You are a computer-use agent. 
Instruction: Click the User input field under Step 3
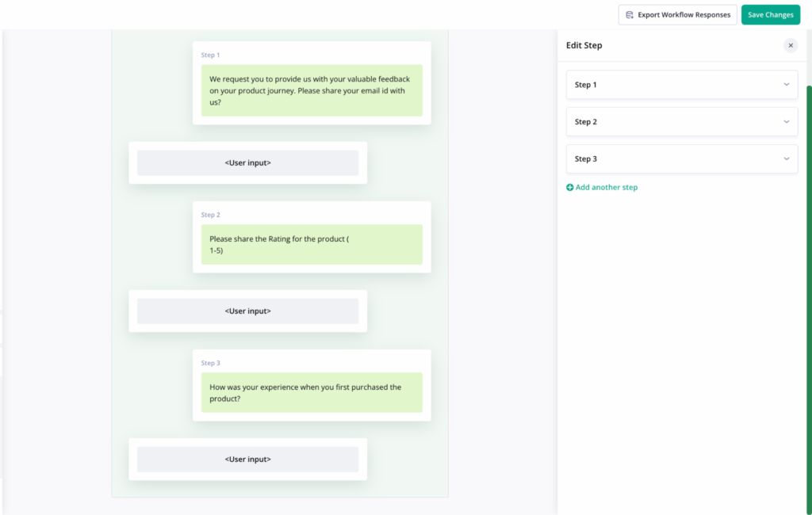click(x=247, y=459)
